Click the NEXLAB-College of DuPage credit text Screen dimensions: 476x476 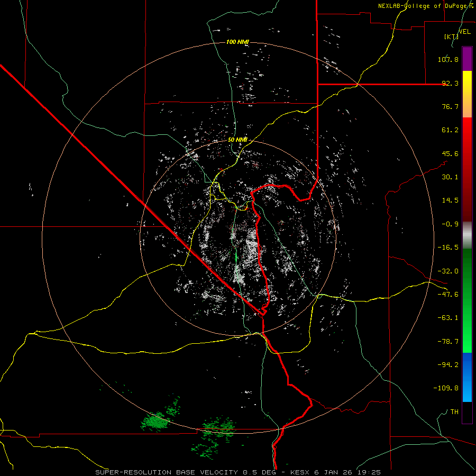(426, 6)
